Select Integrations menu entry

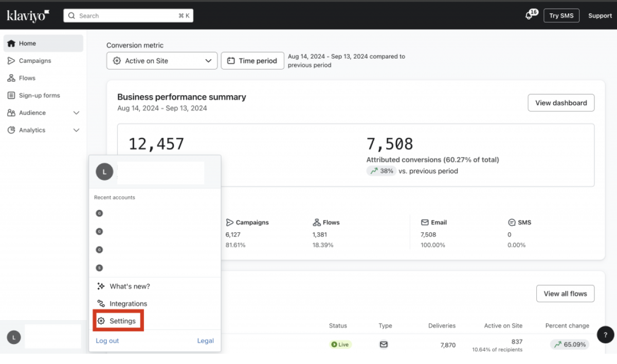point(155,304)
